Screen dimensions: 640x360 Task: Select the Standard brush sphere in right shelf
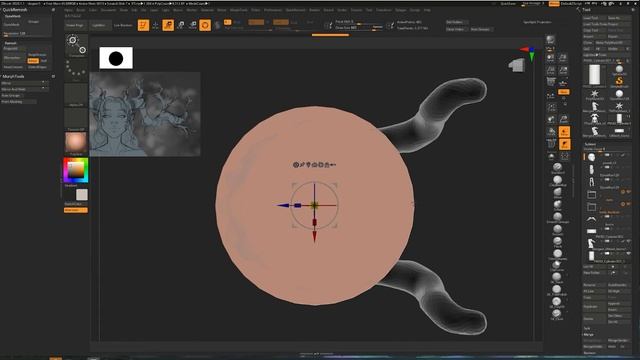coord(557,167)
